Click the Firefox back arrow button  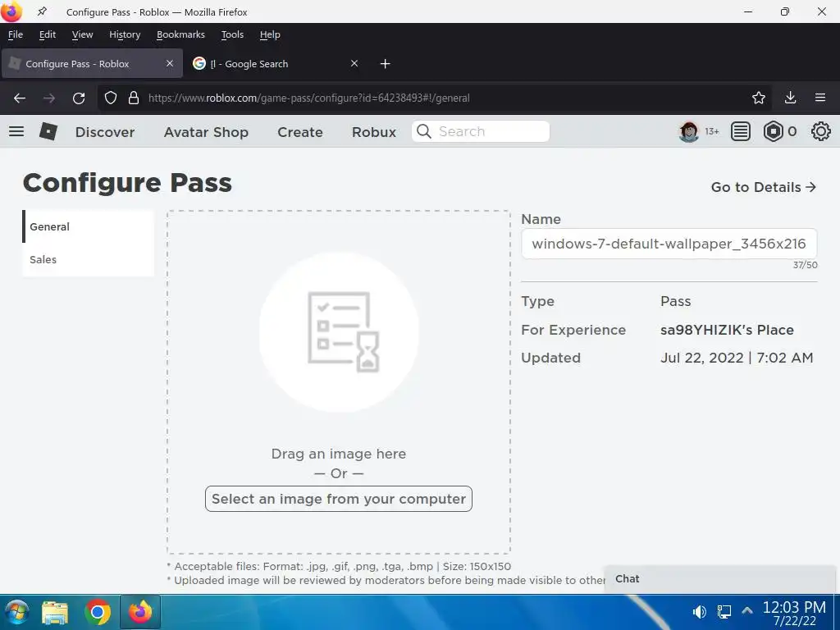pyautogui.click(x=20, y=98)
